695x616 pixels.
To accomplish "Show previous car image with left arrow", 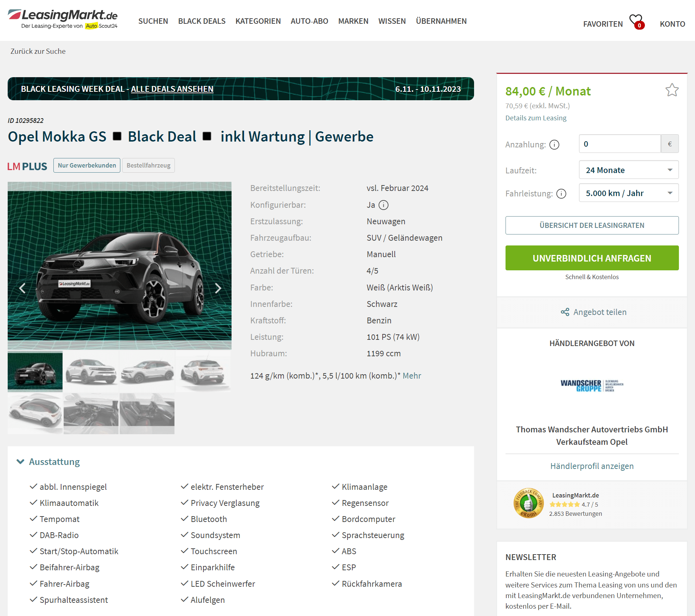I will 22,288.
